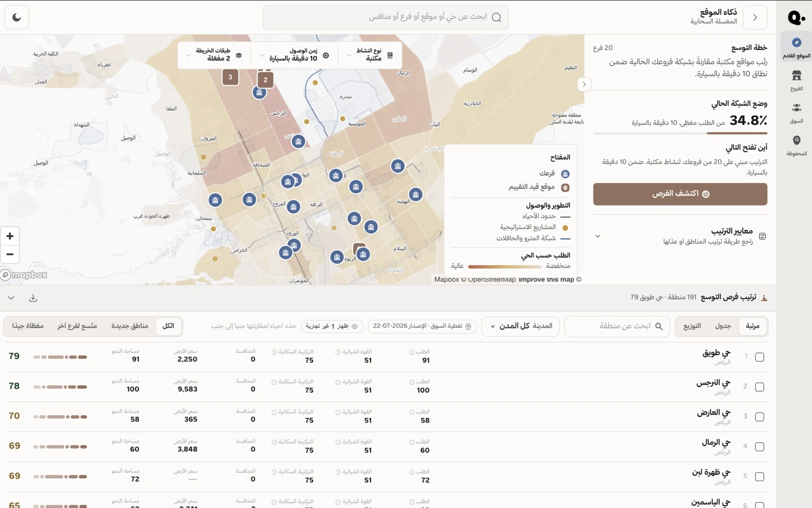Open المدينة كل المدن dropdown

click(x=520, y=326)
